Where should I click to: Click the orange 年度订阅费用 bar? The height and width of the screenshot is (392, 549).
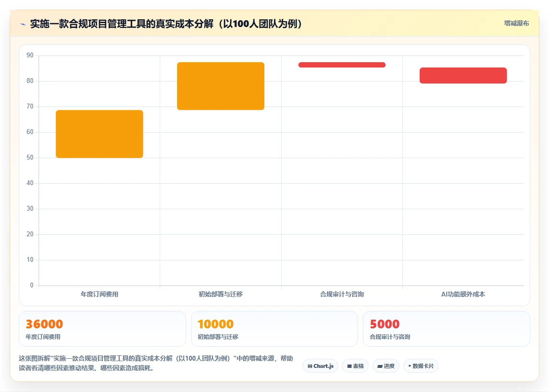click(x=99, y=134)
